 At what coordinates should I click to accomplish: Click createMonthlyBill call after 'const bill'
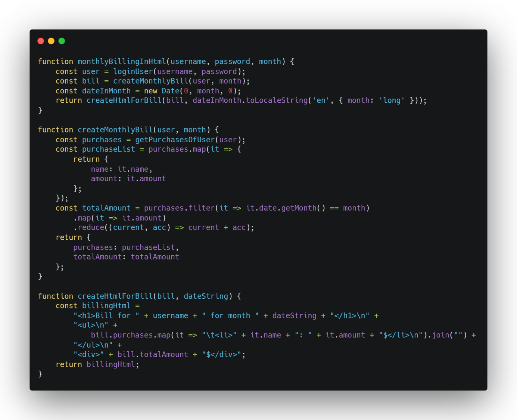[151, 81]
